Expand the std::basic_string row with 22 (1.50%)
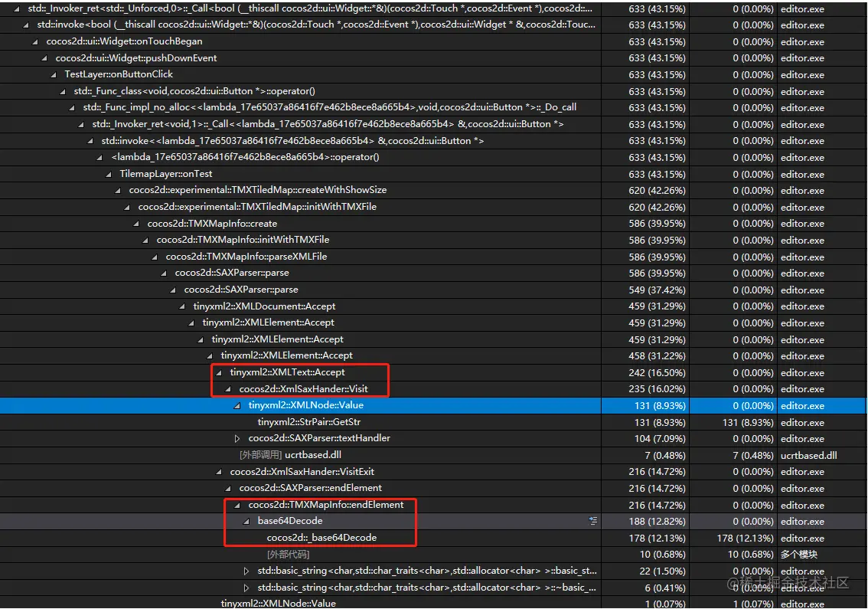Viewport: 868px width, 609px height. [x=246, y=571]
